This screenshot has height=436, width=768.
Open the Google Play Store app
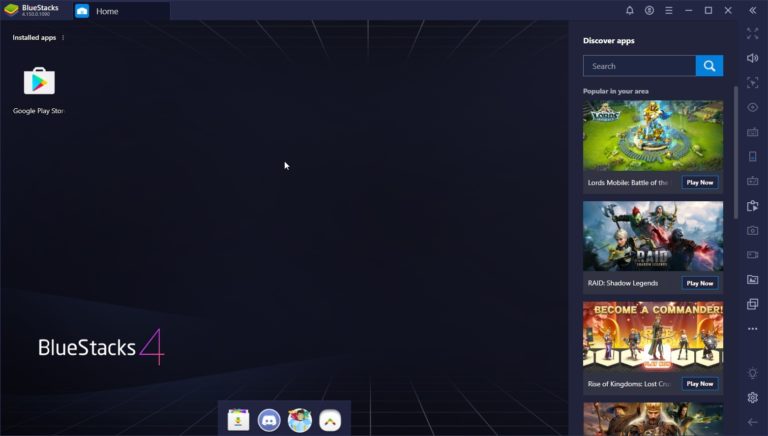point(39,81)
